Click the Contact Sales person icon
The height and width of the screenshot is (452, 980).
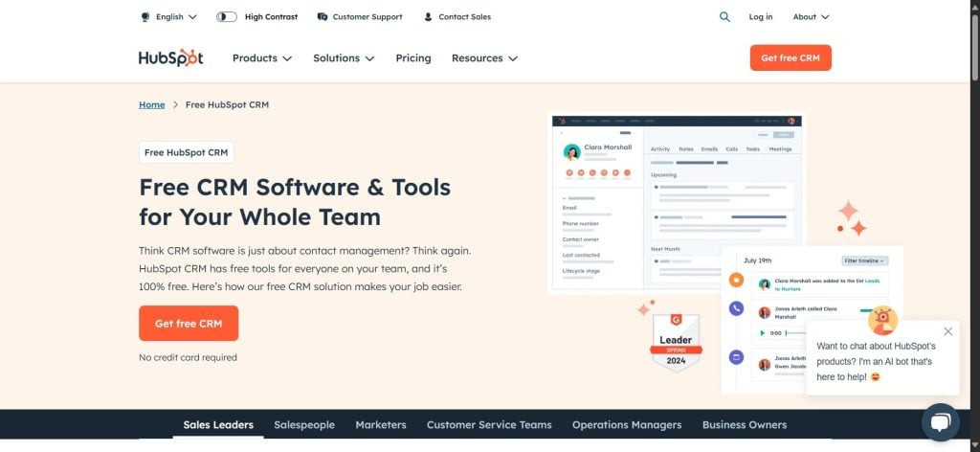click(428, 17)
